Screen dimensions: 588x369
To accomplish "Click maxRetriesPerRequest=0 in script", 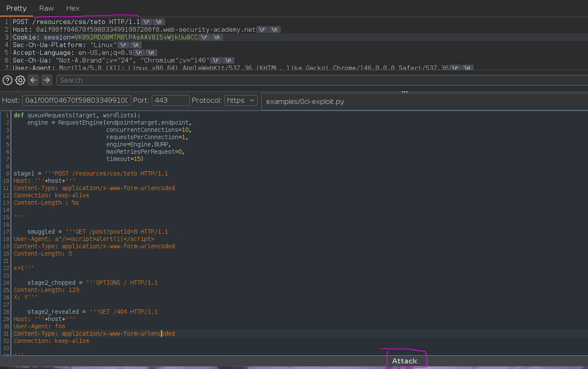I will point(146,152).
